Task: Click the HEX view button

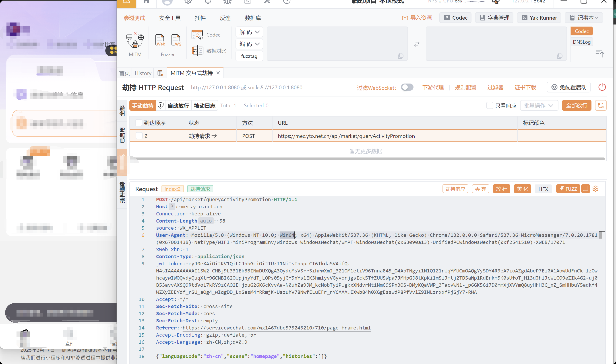Action: click(x=543, y=189)
